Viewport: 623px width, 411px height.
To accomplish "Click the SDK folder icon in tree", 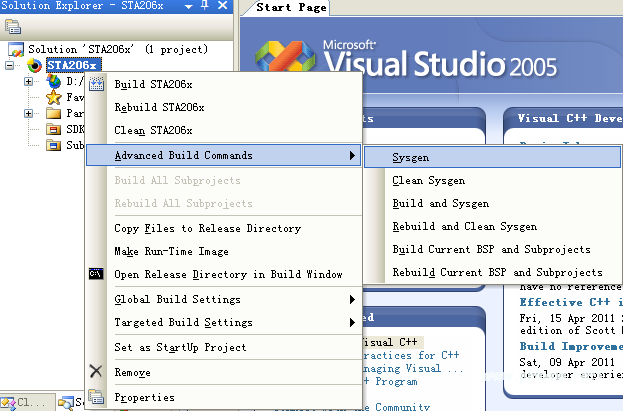I will tap(53, 130).
